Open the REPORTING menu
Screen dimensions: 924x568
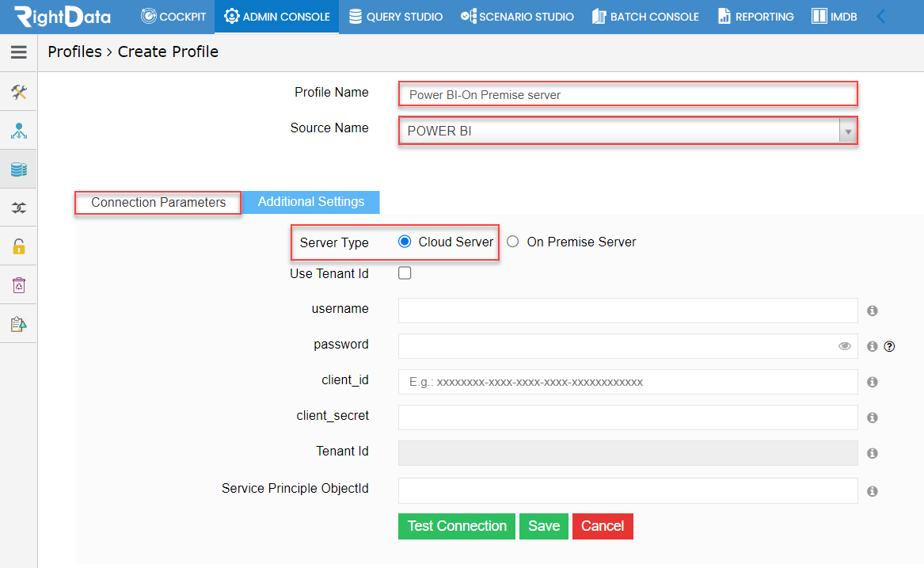pyautogui.click(x=756, y=17)
